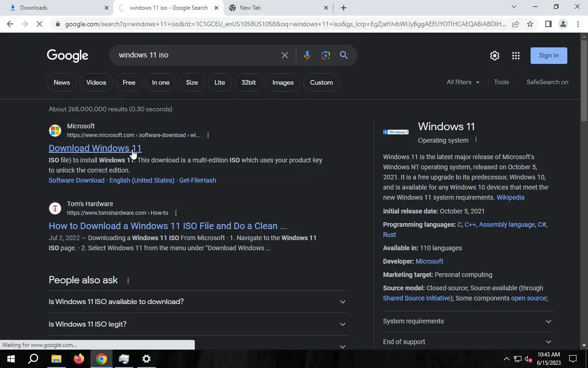
Task: Open the Get-FileHash sublink
Action: (198, 180)
